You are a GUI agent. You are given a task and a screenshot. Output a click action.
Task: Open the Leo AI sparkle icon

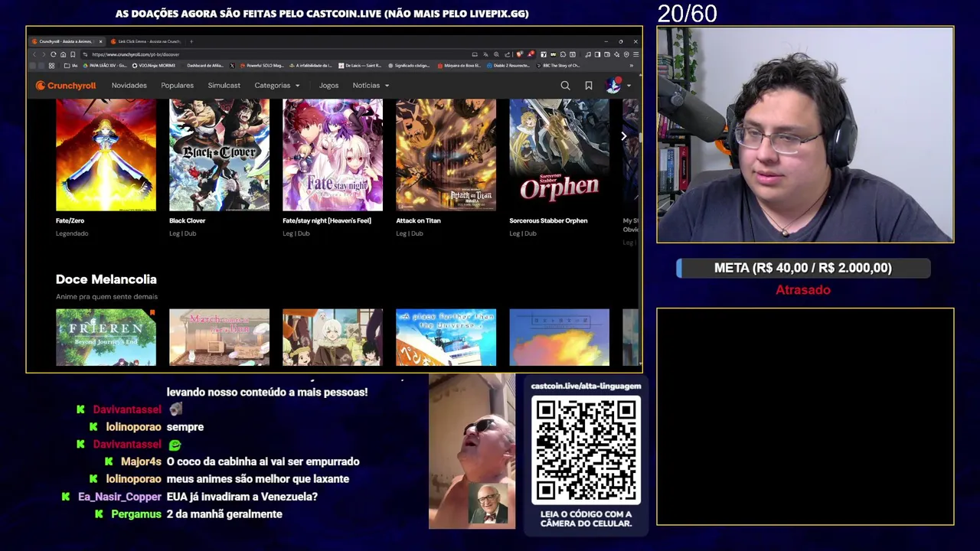(x=617, y=54)
